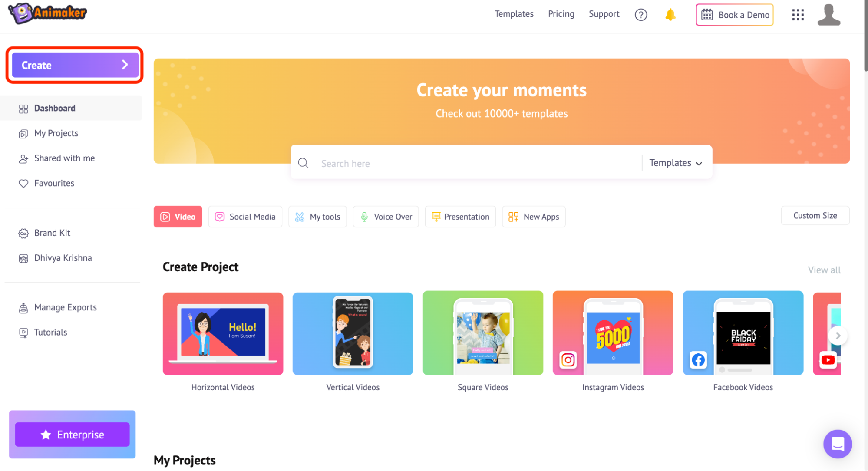
Task: Click the Custom Size button
Action: [815, 216]
